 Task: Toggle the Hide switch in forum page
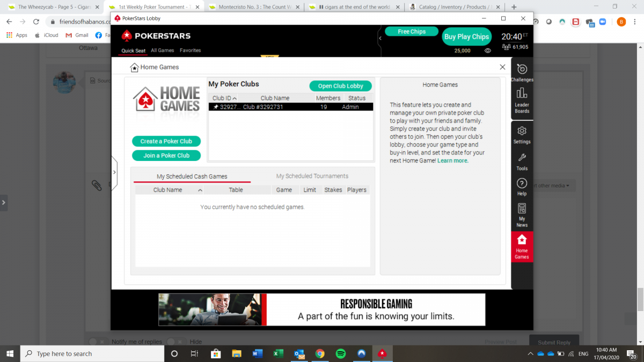coord(175,342)
